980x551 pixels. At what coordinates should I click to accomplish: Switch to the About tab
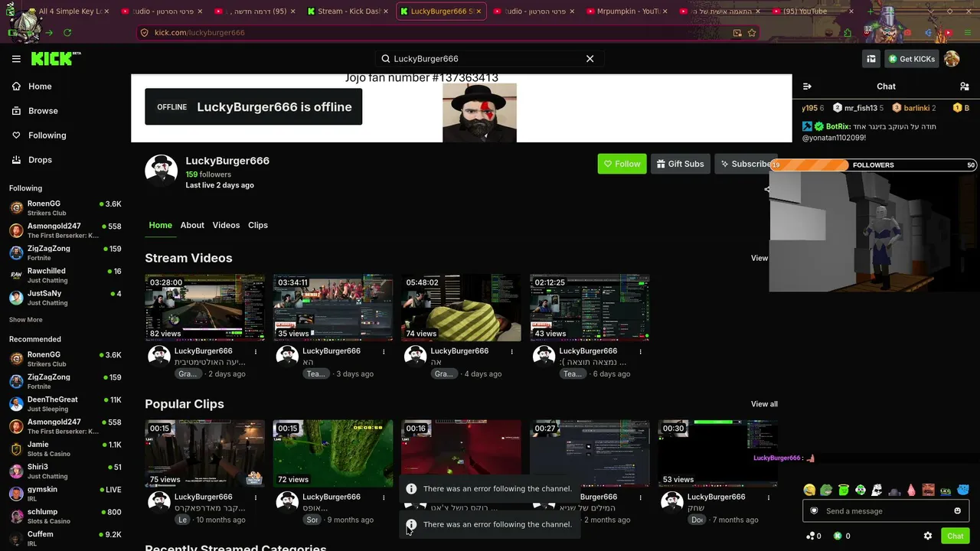pyautogui.click(x=192, y=225)
